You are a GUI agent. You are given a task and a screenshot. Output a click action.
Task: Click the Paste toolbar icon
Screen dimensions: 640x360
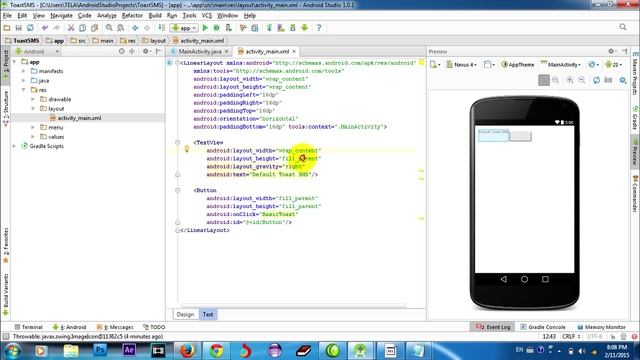coord(94,28)
